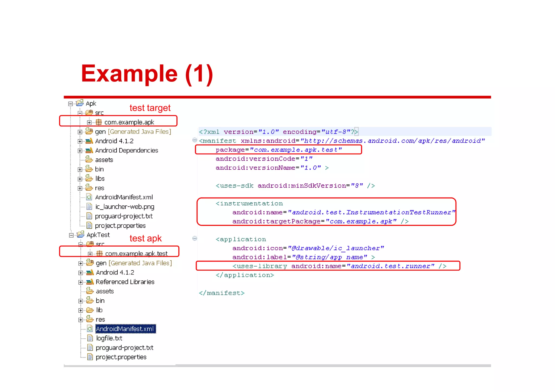This screenshot has height=392, width=555.
Task: Click the android:versionCode="1" line
Action: pyautogui.click(x=264, y=159)
